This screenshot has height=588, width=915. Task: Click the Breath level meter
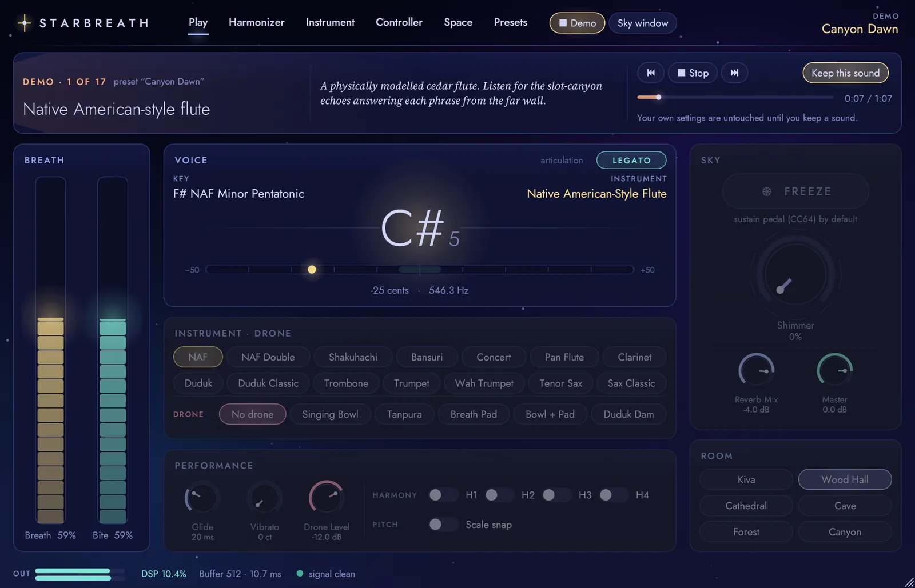point(50,350)
